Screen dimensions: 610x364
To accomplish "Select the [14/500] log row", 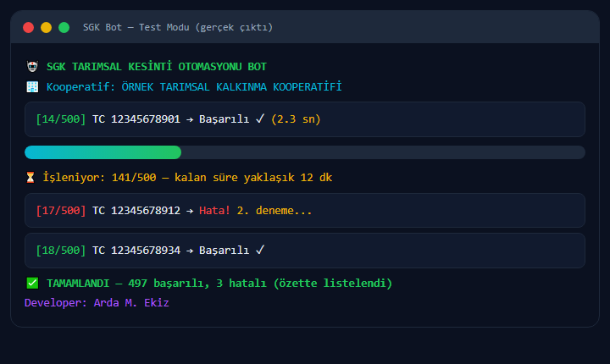I will click(x=305, y=119).
